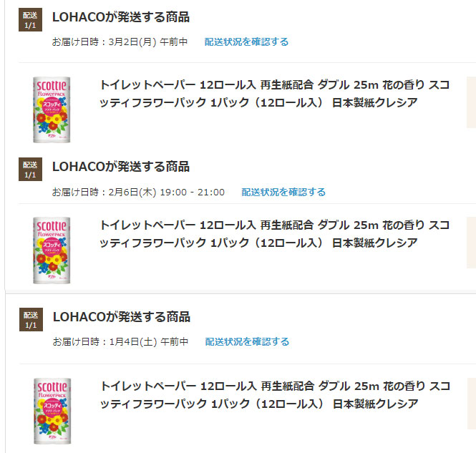Select the toilet paper product title under 1月4日 delivery
Image resolution: width=476 pixels, height=453 pixels.
(275, 395)
